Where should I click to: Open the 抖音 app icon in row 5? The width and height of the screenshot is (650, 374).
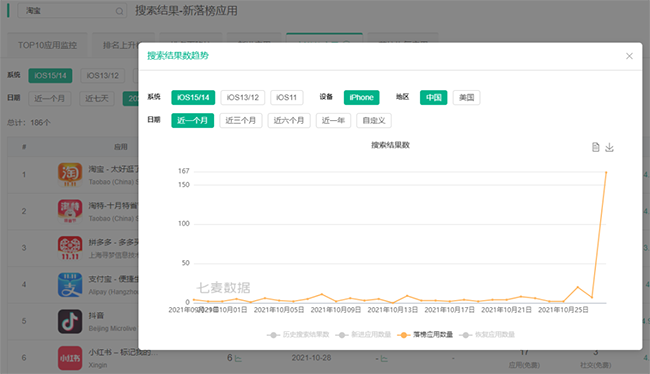tap(70, 321)
